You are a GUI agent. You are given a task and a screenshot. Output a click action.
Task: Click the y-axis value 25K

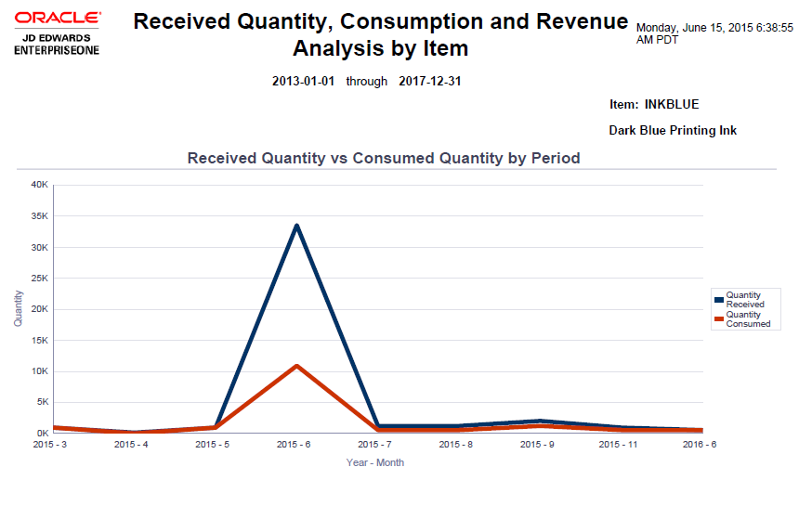40,279
